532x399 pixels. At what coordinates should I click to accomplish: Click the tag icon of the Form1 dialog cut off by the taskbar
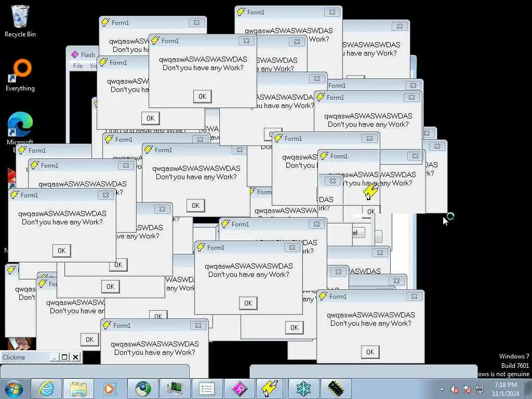(x=107, y=325)
